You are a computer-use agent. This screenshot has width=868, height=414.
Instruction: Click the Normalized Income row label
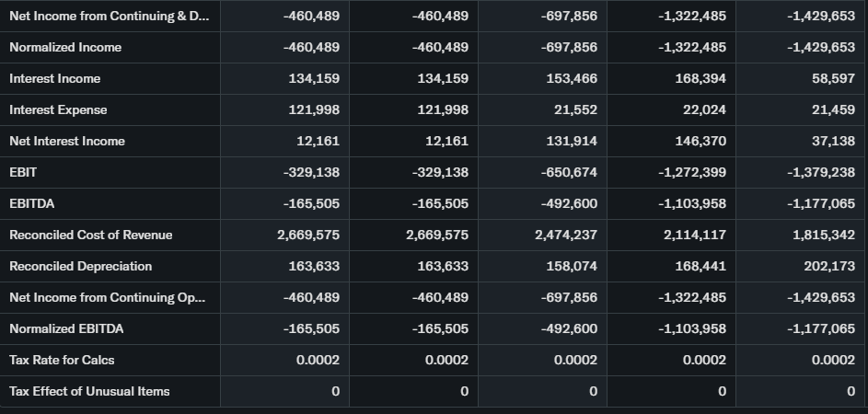point(65,47)
